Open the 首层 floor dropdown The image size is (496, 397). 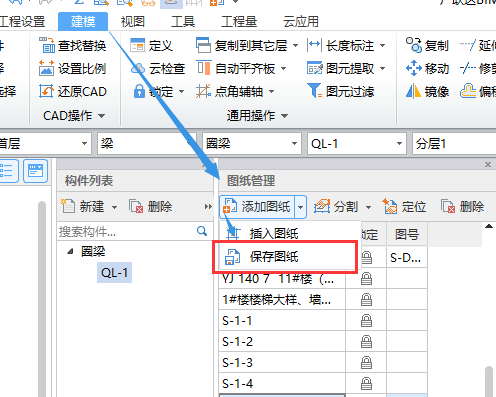84,144
